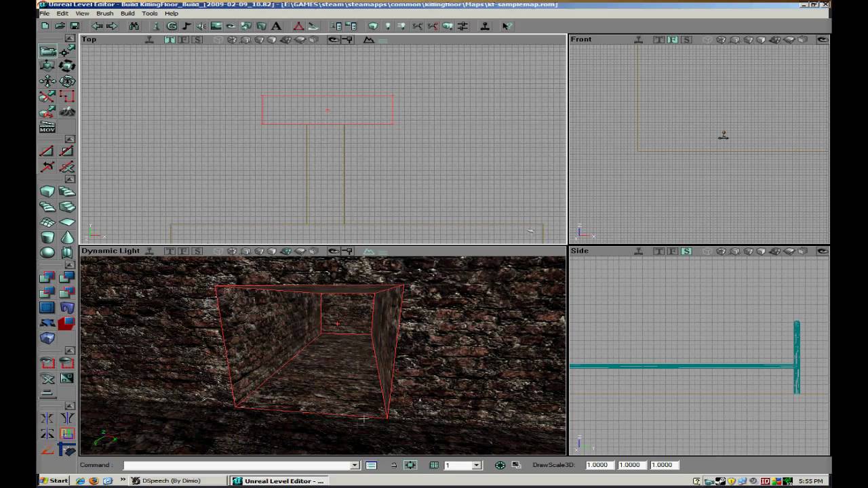Click the third DrawScale3D value field
This screenshot has height=488, width=868.
pos(665,465)
